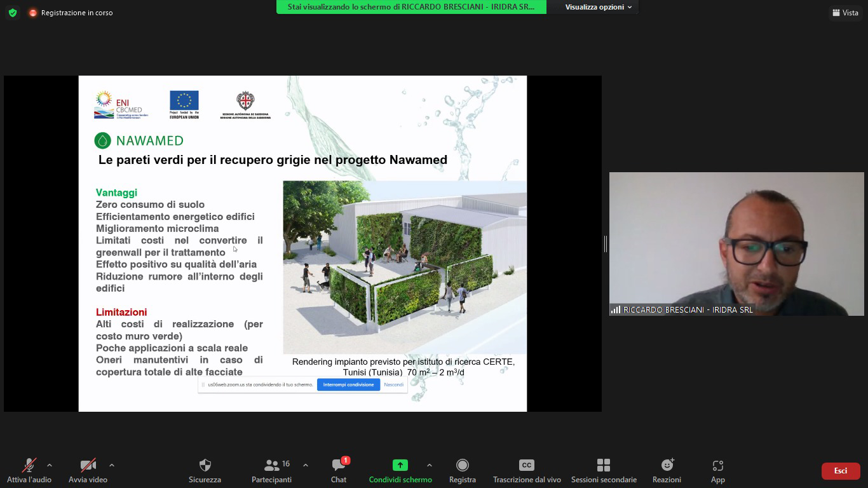Screen dimensions: 868x488
Task: Click the green wall rendering image
Action: (405, 267)
